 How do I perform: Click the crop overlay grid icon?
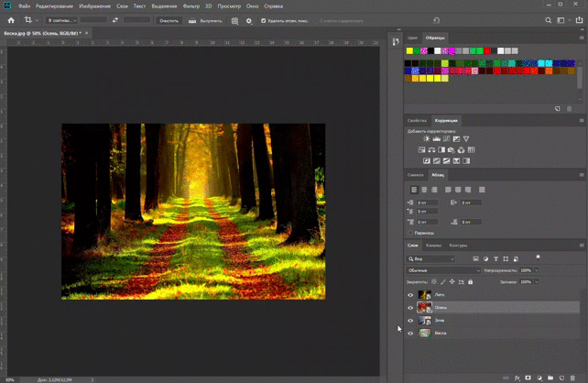point(234,20)
